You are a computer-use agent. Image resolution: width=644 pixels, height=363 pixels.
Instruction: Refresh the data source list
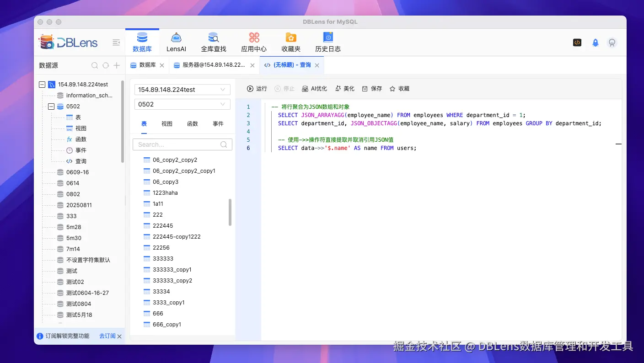(106, 65)
